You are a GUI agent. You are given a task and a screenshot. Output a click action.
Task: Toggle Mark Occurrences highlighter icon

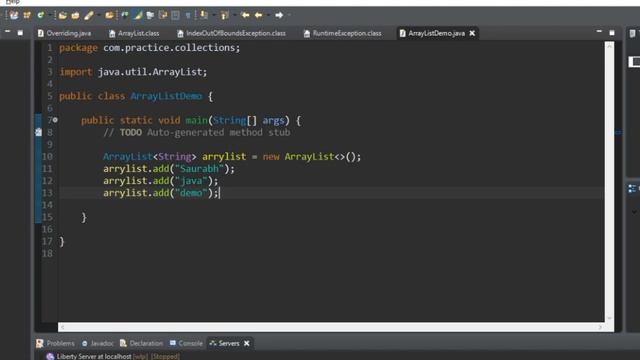click(x=138, y=15)
